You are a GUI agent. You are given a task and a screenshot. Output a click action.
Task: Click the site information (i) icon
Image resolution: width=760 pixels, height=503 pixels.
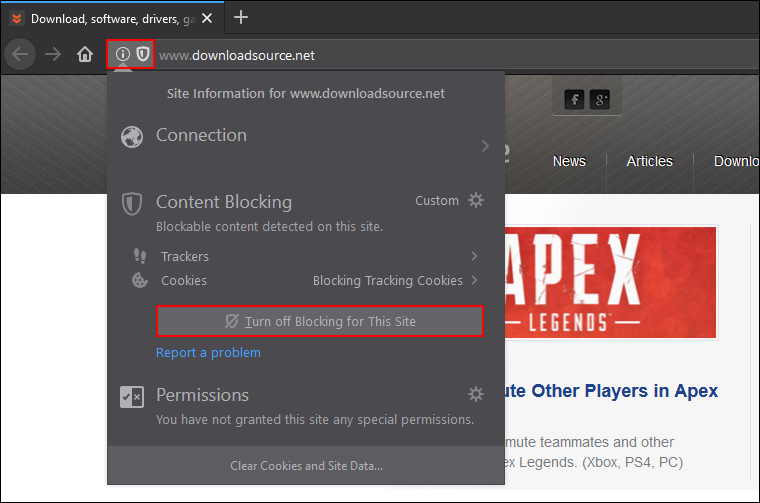(123, 54)
